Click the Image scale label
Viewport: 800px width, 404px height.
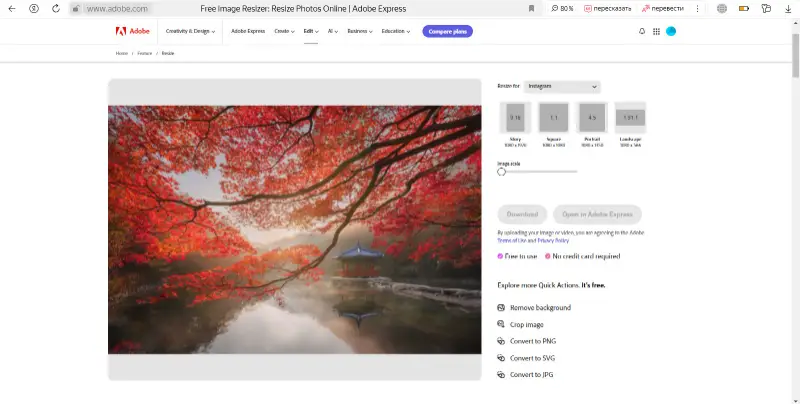(x=509, y=164)
